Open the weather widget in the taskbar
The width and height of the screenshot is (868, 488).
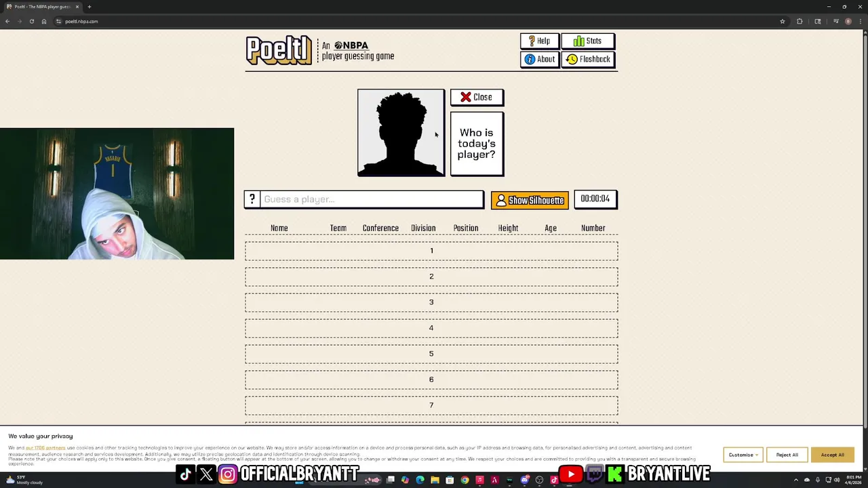click(24, 480)
